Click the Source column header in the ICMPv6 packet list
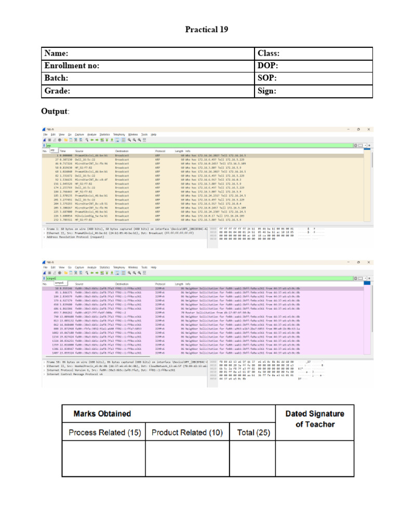The height and width of the screenshot is (532, 399). coord(79,284)
